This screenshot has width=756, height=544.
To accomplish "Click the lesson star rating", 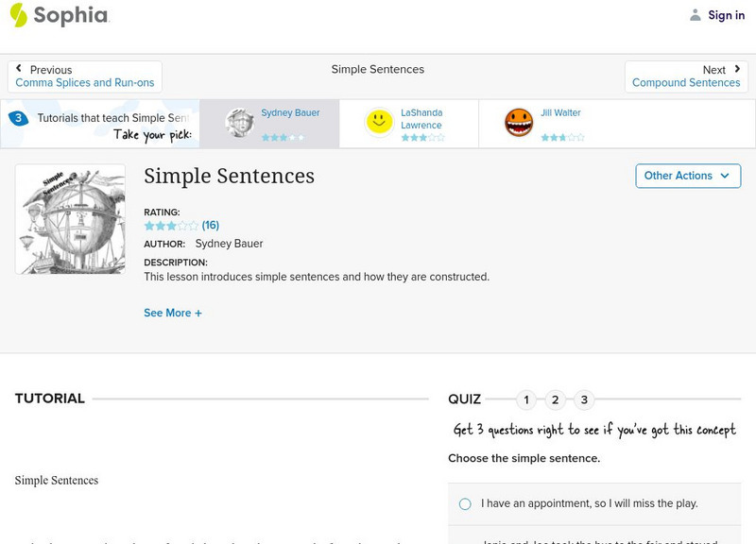I will 171,226.
